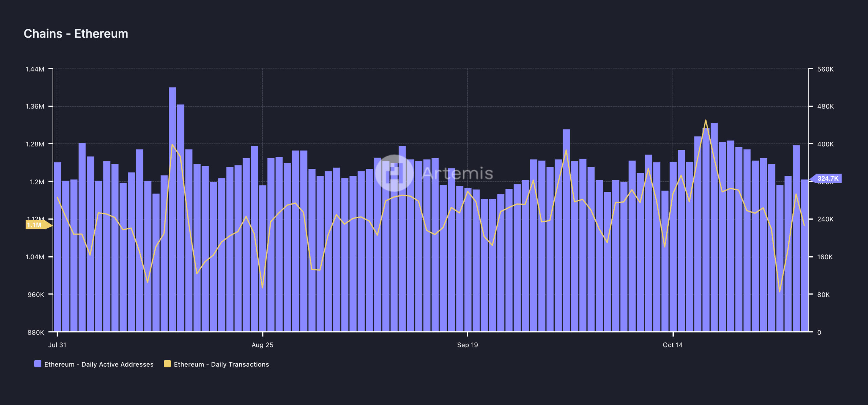Click the Artemis logo watermark icon

point(394,173)
